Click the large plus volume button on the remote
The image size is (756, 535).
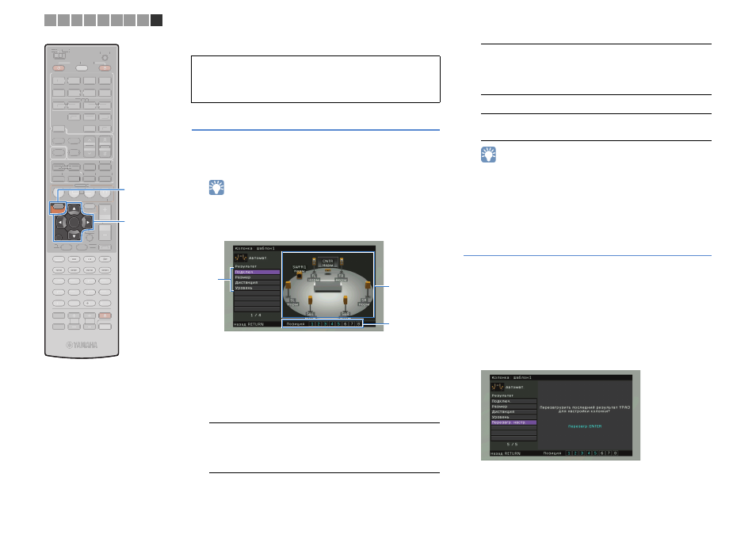click(x=105, y=211)
